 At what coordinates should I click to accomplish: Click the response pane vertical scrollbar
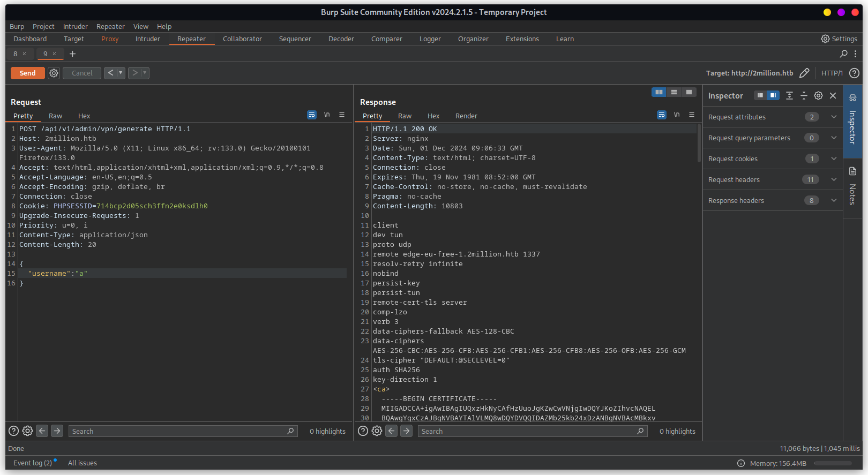pyautogui.click(x=699, y=143)
